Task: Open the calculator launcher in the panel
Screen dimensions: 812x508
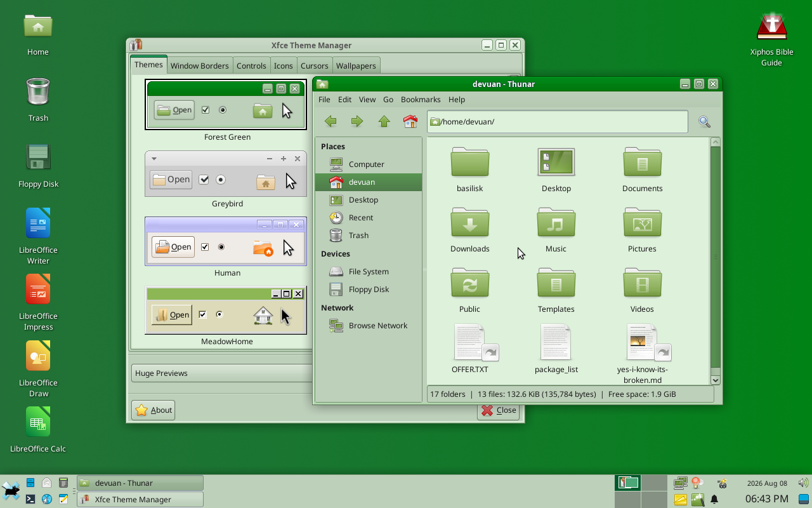Action: [x=63, y=483]
